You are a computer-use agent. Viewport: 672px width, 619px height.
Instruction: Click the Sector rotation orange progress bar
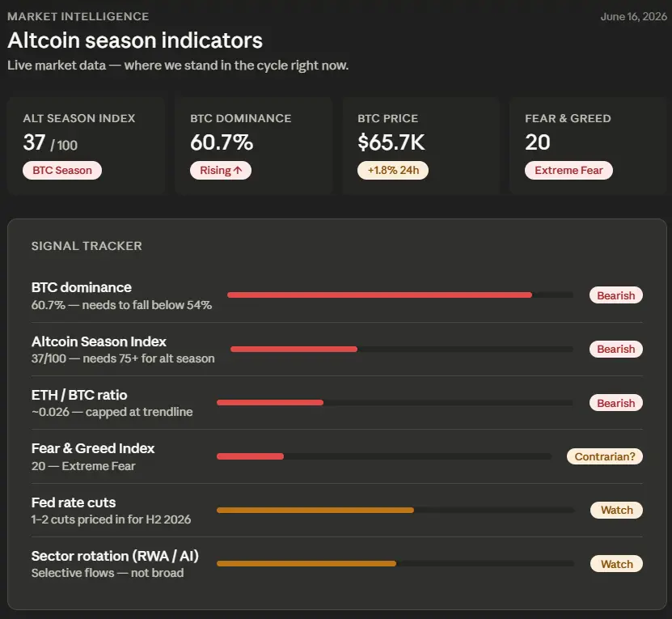[x=395, y=564]
